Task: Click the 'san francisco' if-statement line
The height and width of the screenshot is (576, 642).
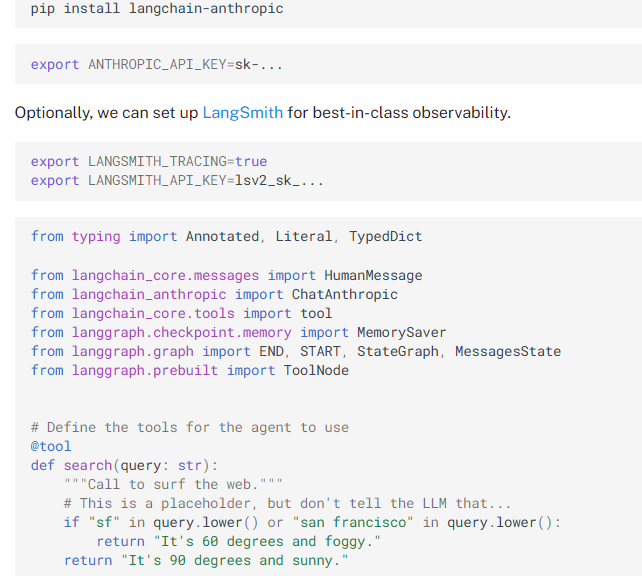Action: [x=312, y=522]
